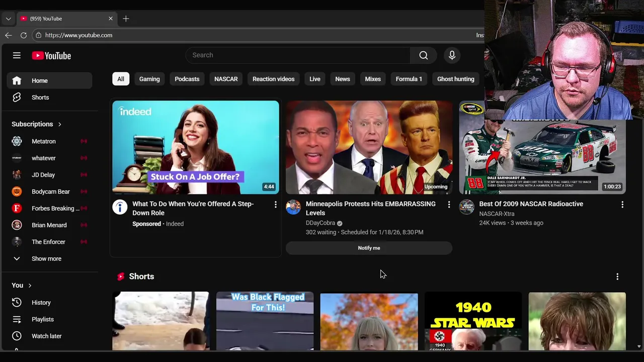This screenshot has height=362, width=644.
Task: Select the News filter chip
Action: point(343,79)
